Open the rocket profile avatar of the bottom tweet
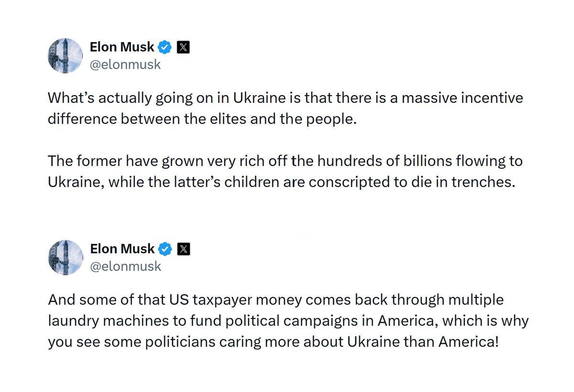Screen dimensions: 574x392 click(66, 257)
